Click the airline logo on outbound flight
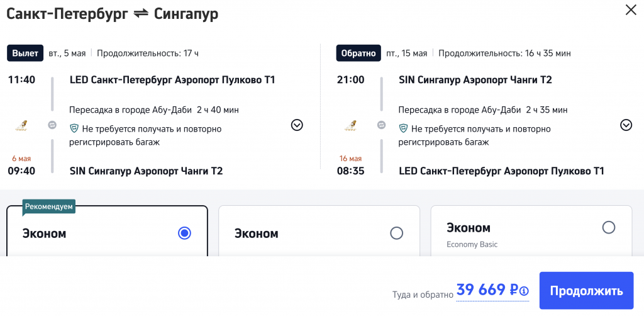Image resolution: width=644 pixels, height=316 pixels. [x=20, y=126]
